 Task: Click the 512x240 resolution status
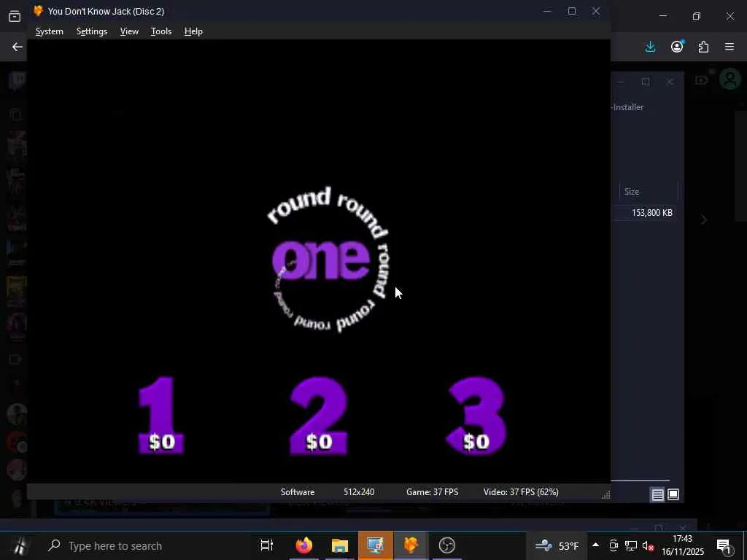(359, 492)
